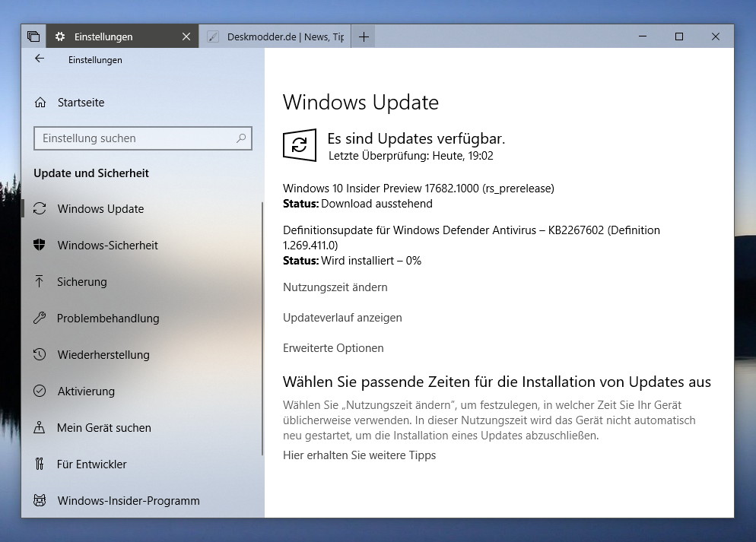The width and height of the screenshot is (756, 542).
Task: Click the Problembehandlung wrench icon
Action: 40,318
